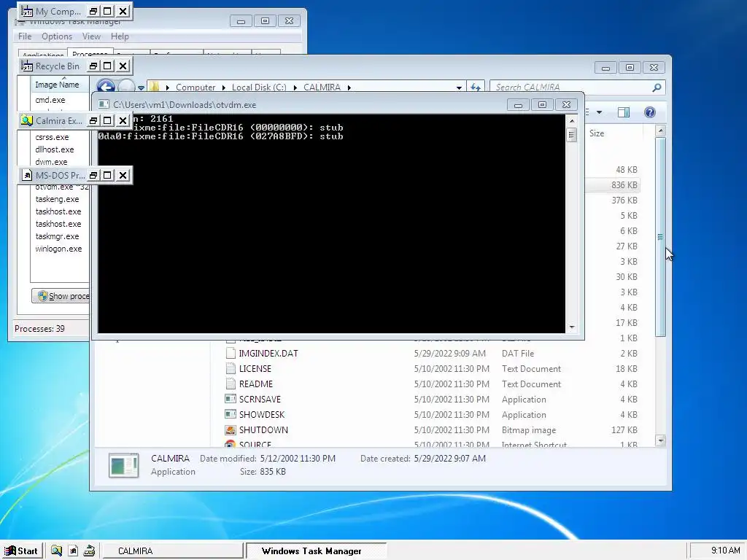
Task: Select the IMGINDEX.DAT file
Action: coord(268,354)
